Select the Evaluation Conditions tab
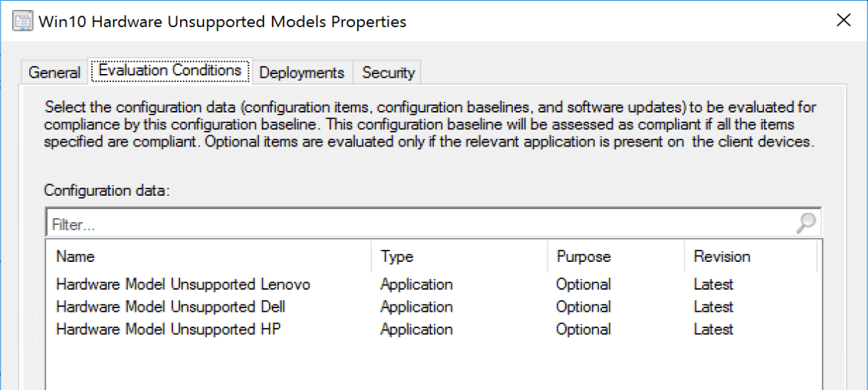 pos(169,70)
